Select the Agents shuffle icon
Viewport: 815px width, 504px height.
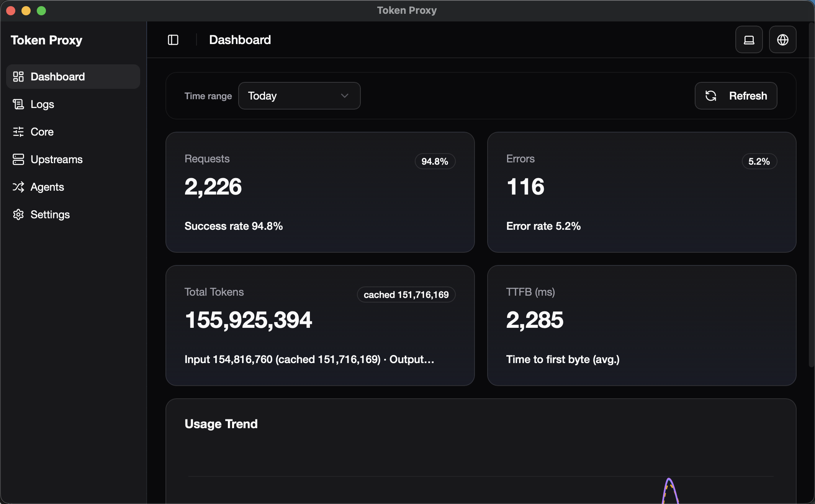[18, 187]
